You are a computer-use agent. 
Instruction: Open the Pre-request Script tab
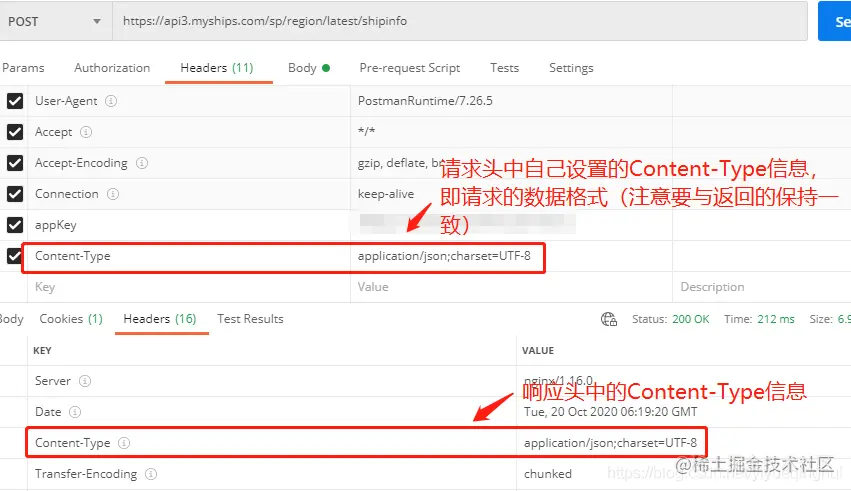(409, 68)
